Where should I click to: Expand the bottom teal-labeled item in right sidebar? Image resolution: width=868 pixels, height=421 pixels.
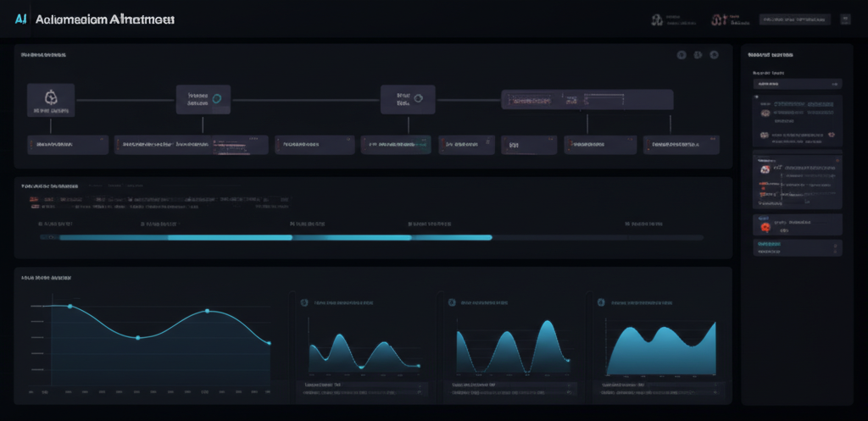click(797, 247)
